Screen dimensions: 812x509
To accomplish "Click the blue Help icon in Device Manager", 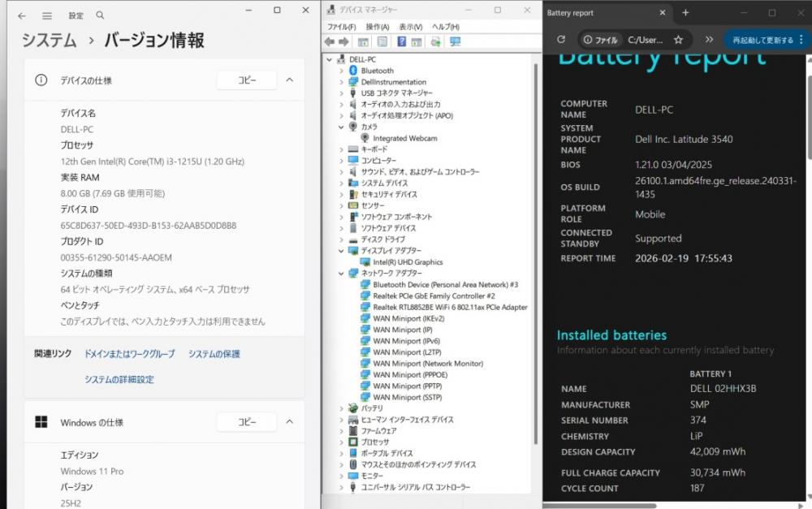I will coord(401,42).
